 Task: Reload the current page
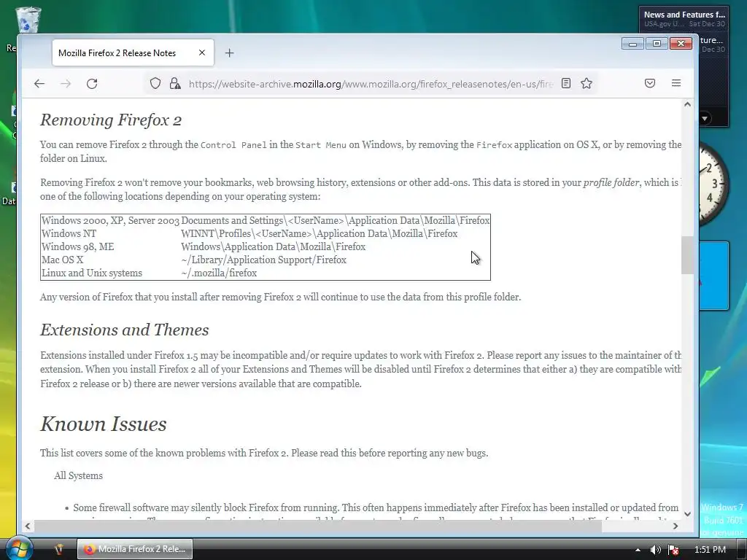click(92, 84)
